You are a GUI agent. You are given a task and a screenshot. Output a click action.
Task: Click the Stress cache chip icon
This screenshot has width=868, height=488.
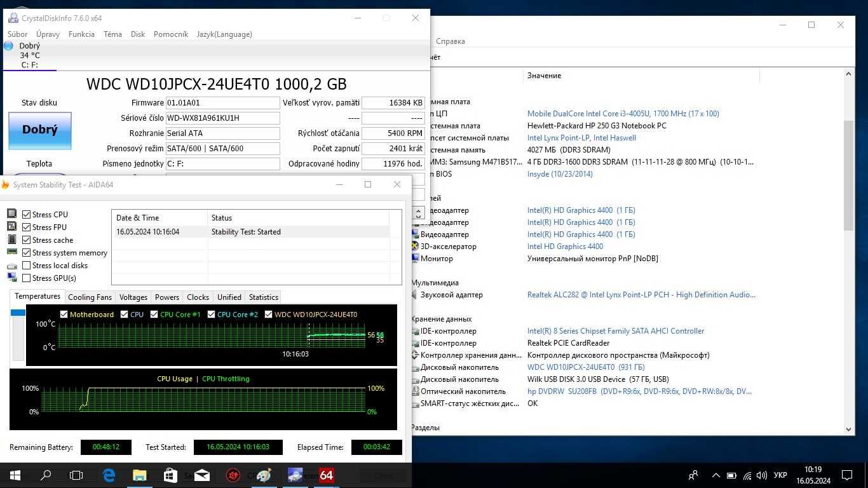click(12, 240)
